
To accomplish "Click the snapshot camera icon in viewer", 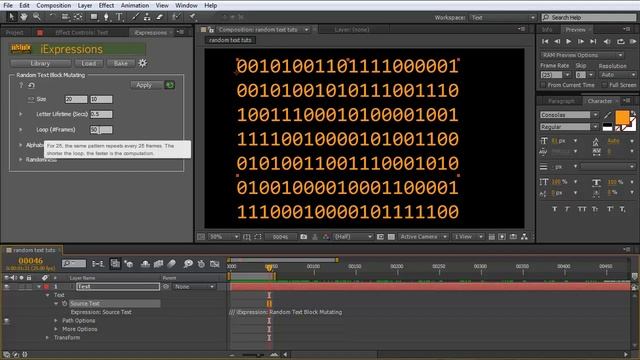I will tap(303, 237).
